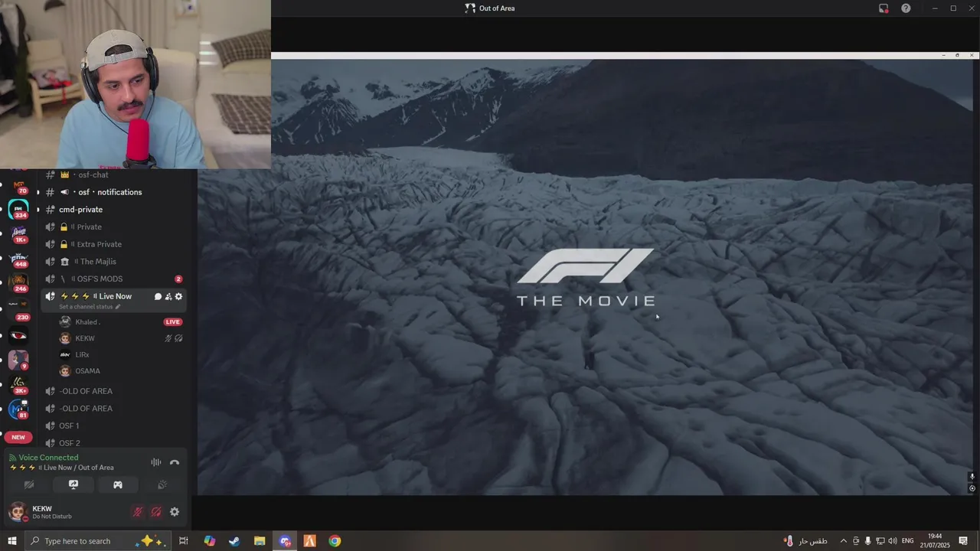The height and width of the screenshot is (551, 980).
Task: Show hidden system tray icons chevron
Action: point(843,541)
